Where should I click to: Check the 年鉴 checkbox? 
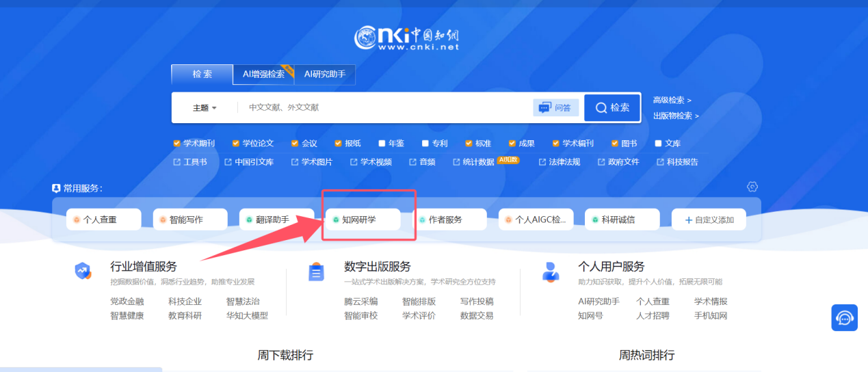382,144
